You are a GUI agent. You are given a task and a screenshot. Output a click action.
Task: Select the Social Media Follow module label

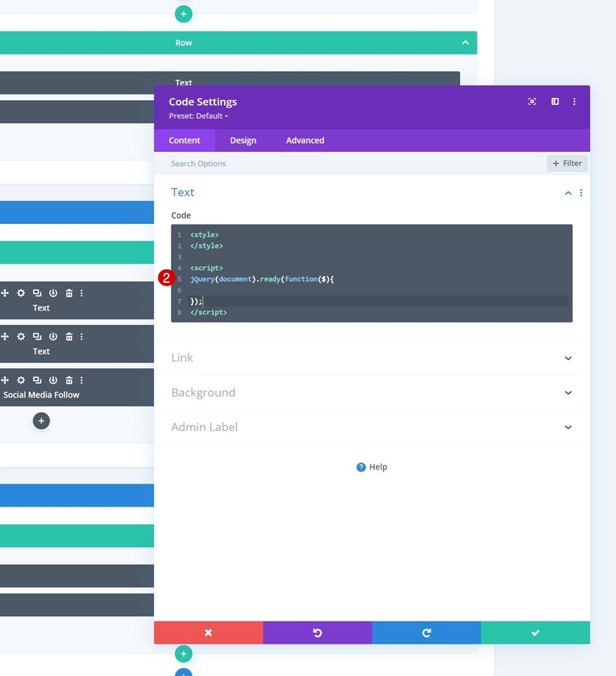pos(41,395)
